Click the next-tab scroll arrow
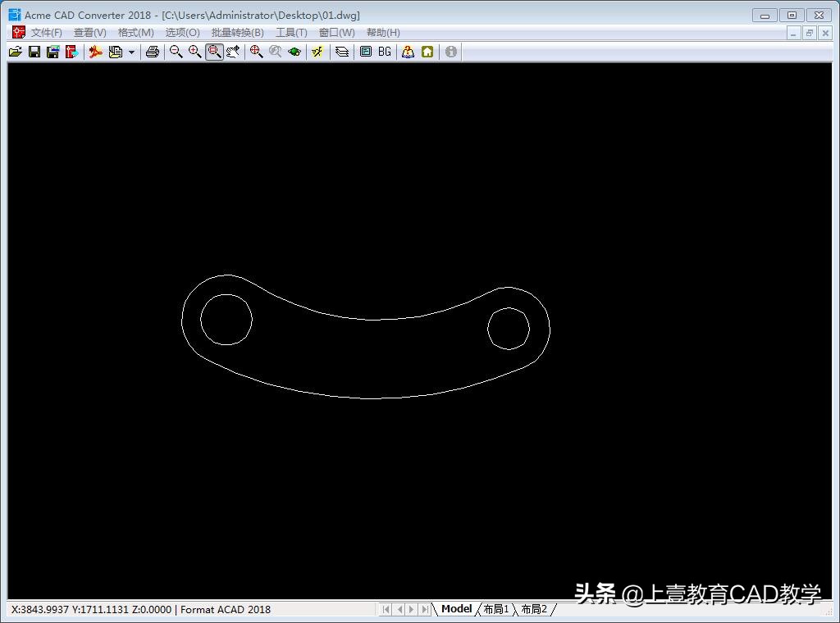 pos(412,609)
